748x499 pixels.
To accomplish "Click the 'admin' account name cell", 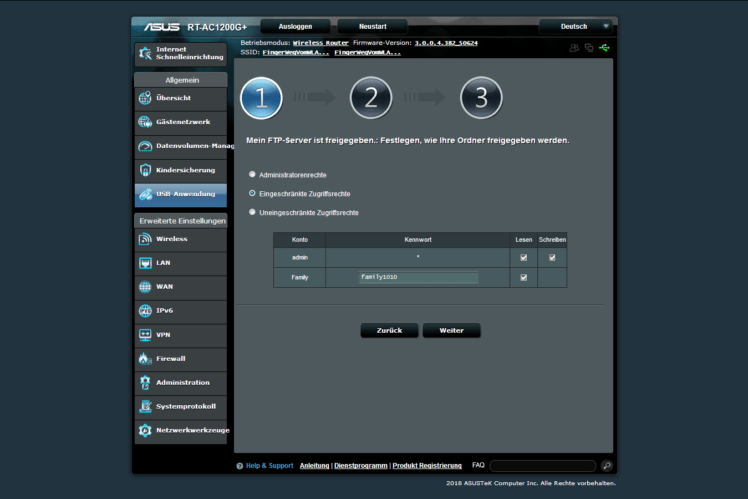I will pos(300,258).
